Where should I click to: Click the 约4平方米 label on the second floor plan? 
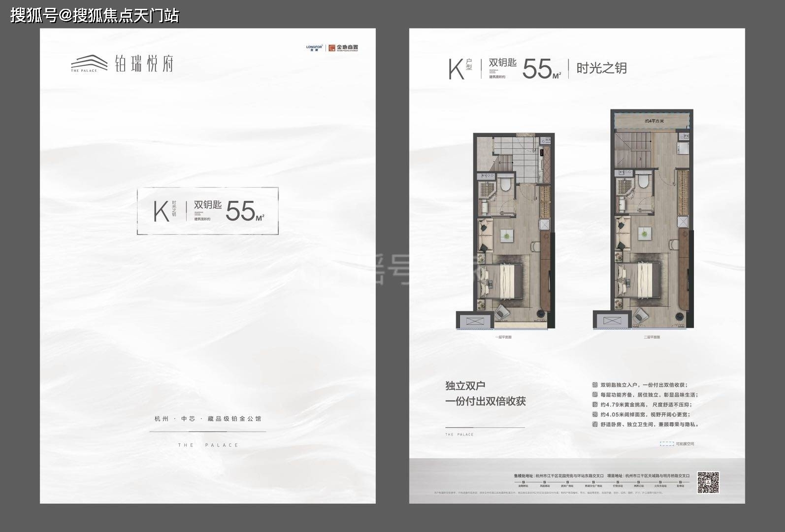(654, 121)
